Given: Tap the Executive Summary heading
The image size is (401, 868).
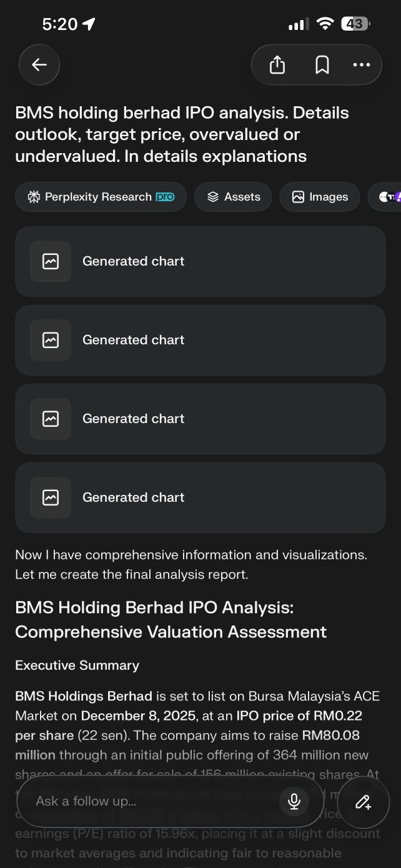Looking at the screenshot, I should point(77,665).
